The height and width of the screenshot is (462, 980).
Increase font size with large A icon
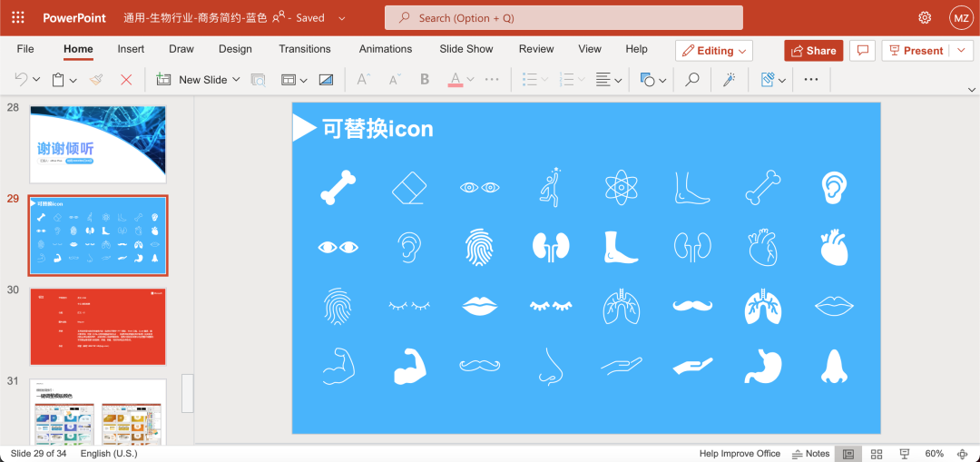pos(363,79)
